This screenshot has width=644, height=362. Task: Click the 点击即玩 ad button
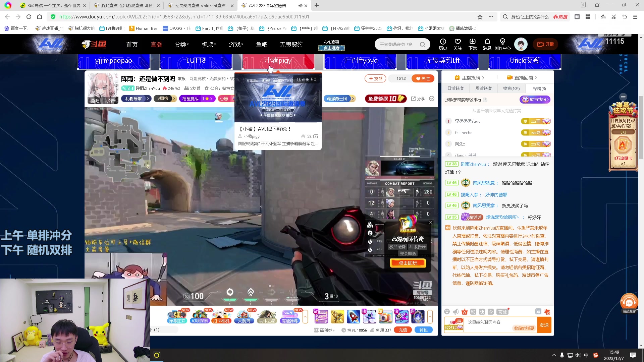pyautogui.click(x=408, y=263)
